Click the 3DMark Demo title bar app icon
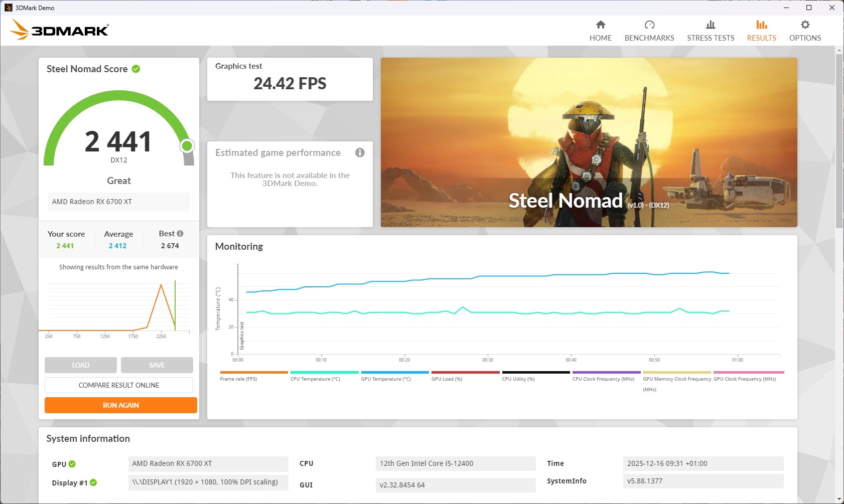 pos(8,8)
